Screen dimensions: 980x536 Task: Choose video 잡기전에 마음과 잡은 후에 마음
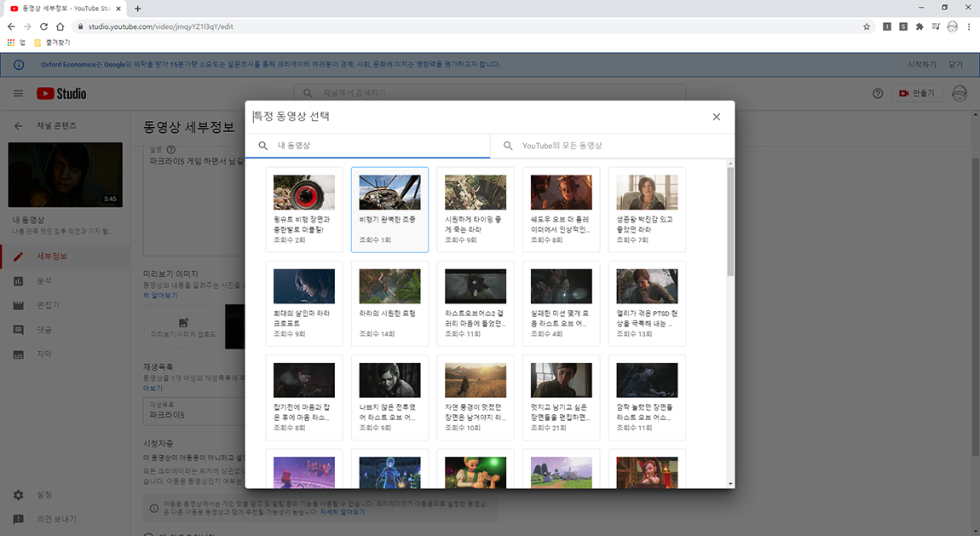303,397
